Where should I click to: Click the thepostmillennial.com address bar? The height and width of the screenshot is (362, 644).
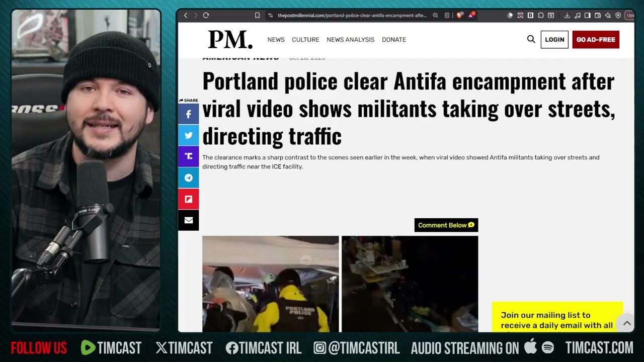coord(352,16)
